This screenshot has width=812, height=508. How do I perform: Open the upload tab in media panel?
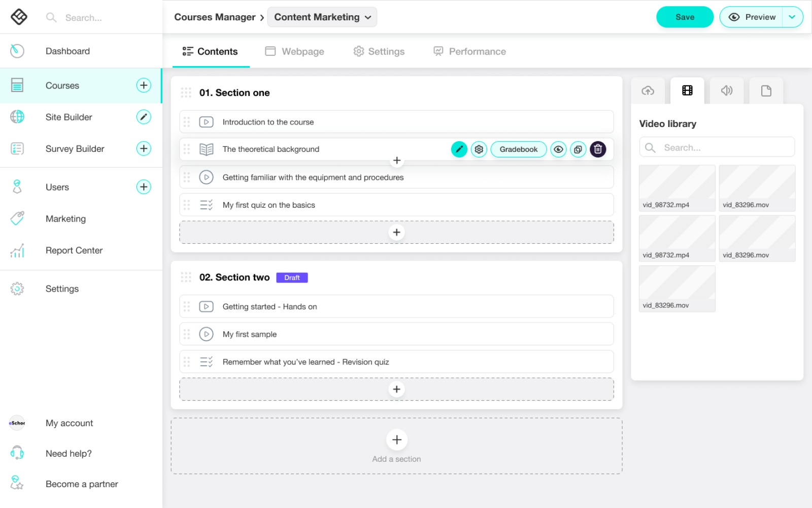[x=648, y=91]
